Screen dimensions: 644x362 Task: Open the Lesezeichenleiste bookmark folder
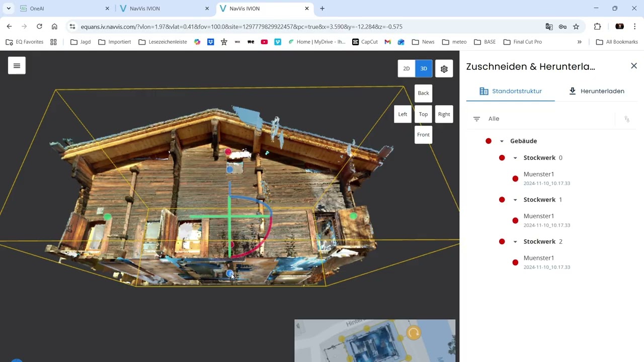pyautogui.click(x=163, y=42)
